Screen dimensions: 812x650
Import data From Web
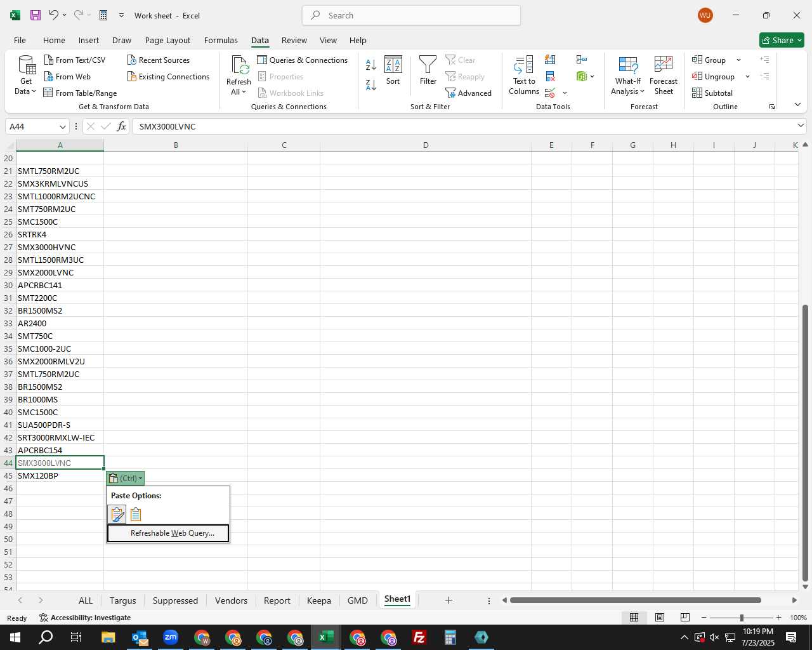67,76
